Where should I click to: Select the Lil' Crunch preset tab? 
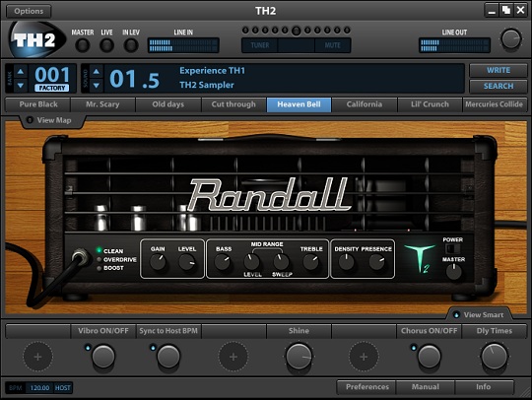430,104
